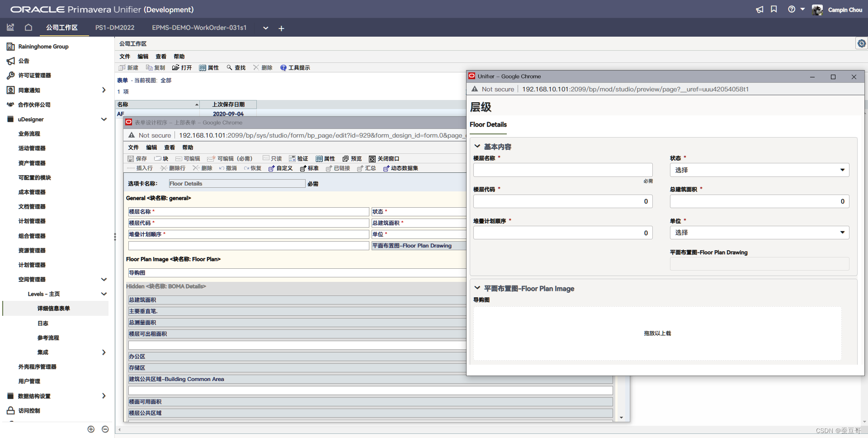Open 访问控制 in the sidebar
Image resolution: width=868 pixels, height=438 pixels.
pyautogui.click(x=29, y=411)
